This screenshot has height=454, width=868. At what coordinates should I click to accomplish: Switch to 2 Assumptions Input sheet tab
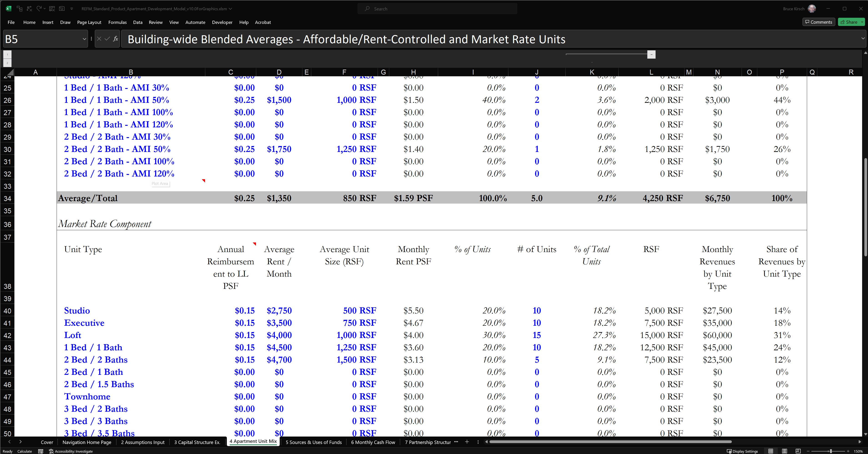click(x=143, y=442)
